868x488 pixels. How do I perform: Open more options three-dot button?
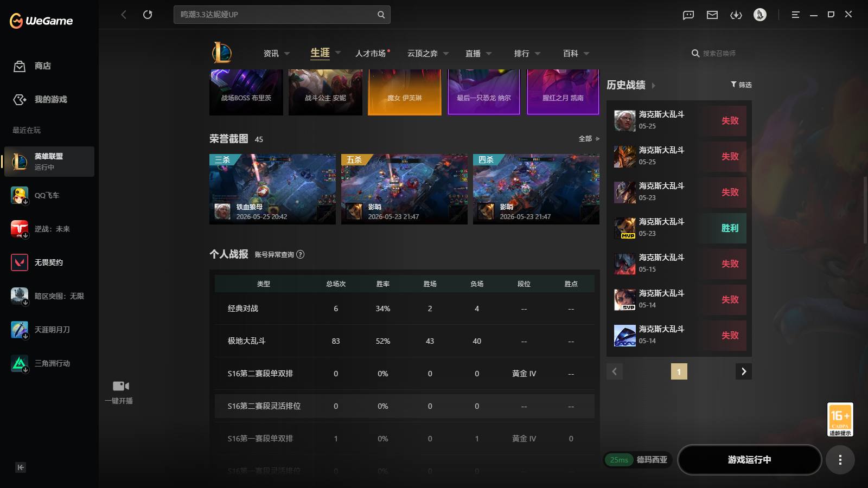point(840,460)
